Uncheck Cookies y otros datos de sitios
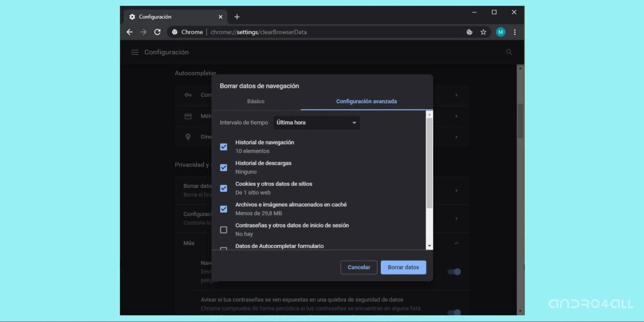644x322 pixels. 224,188
